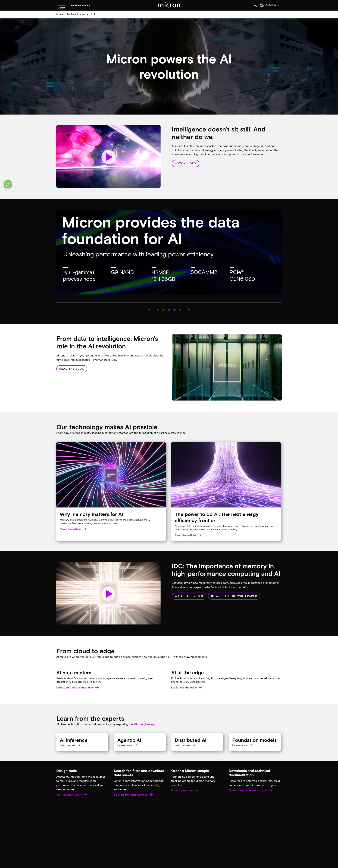Screen dimensions: 338x868
Task: Expand the SIGN IN dropdown
Action: [273, 5]
